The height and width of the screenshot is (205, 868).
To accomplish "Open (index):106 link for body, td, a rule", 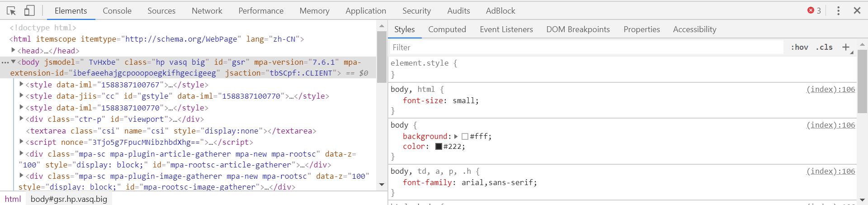I will point(830,171).
